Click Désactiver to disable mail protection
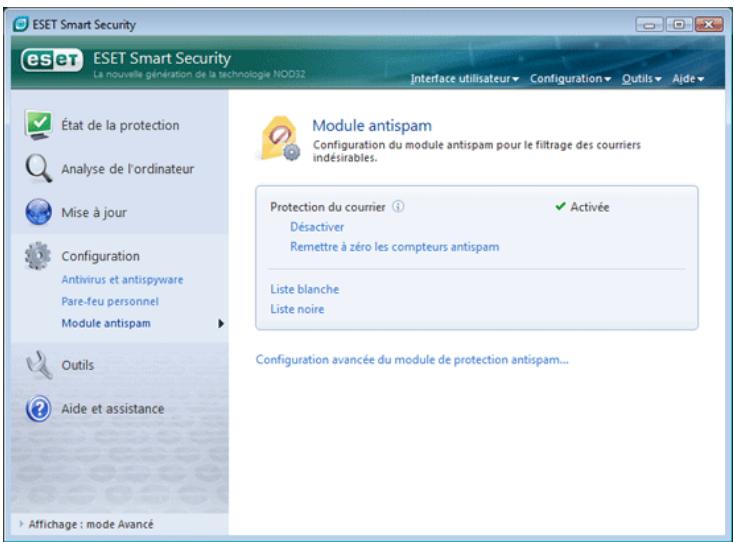 coord(317,227)
